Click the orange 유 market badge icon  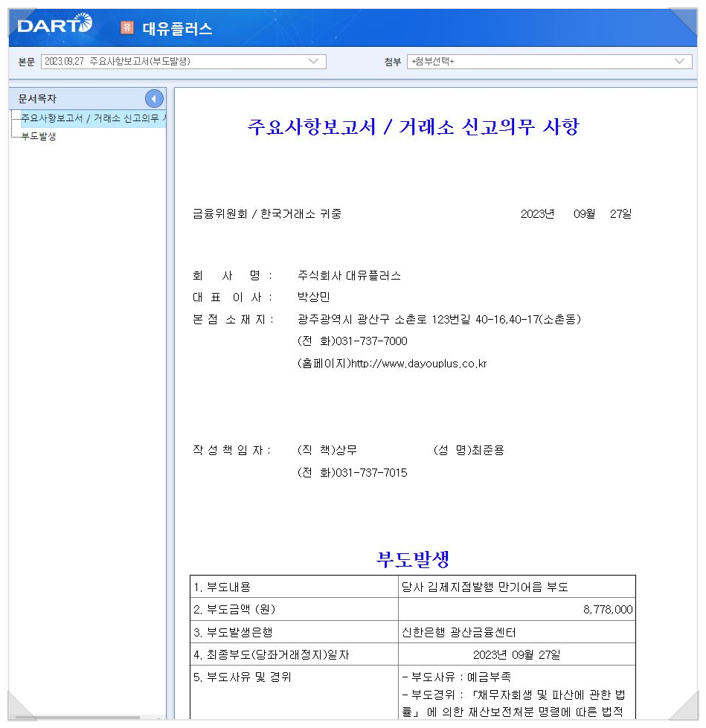[x=127, y=28]
